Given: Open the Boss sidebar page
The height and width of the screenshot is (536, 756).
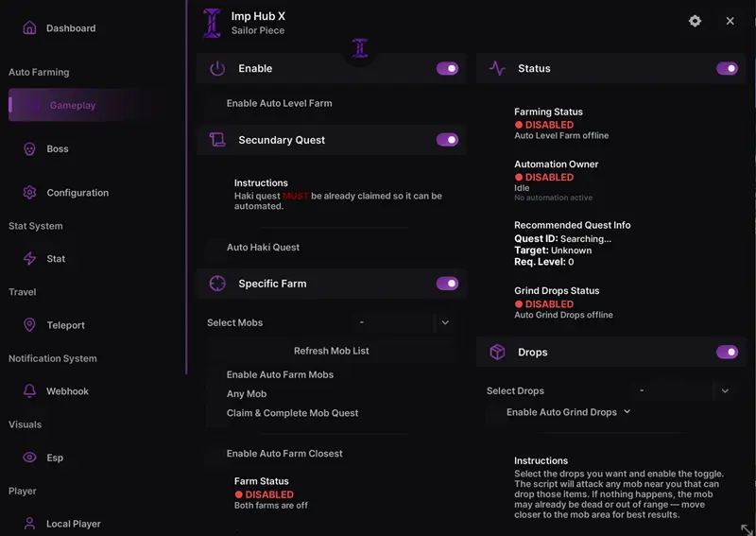Looking at the screenshot, I should (x=58, y=149).
